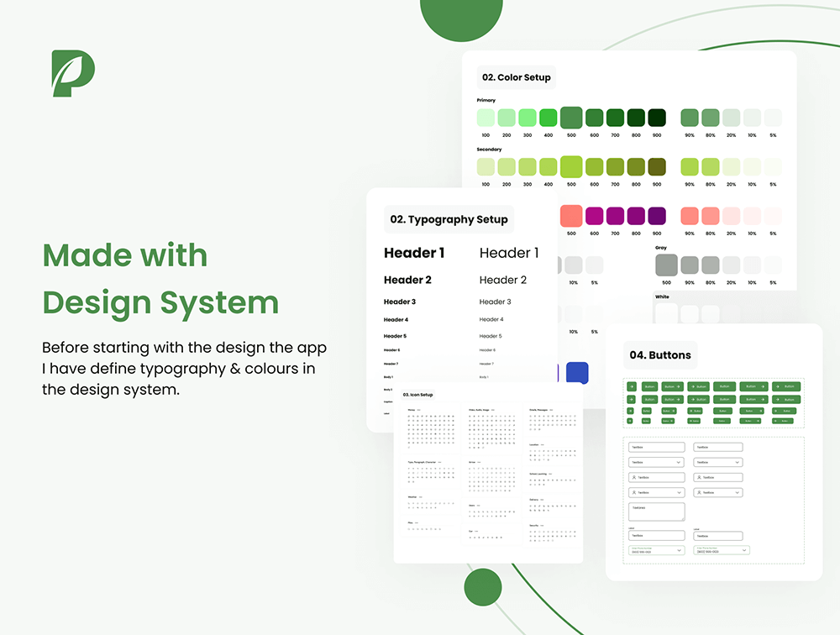Click the user icon in the left textbox without chevron
The height and width of the screenshot is (635, 840).
(634, 477)
